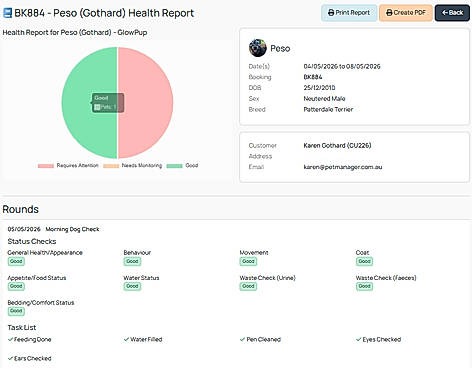
Task: Select the Good badge under Movement
Action: click(x=248, y=261)
